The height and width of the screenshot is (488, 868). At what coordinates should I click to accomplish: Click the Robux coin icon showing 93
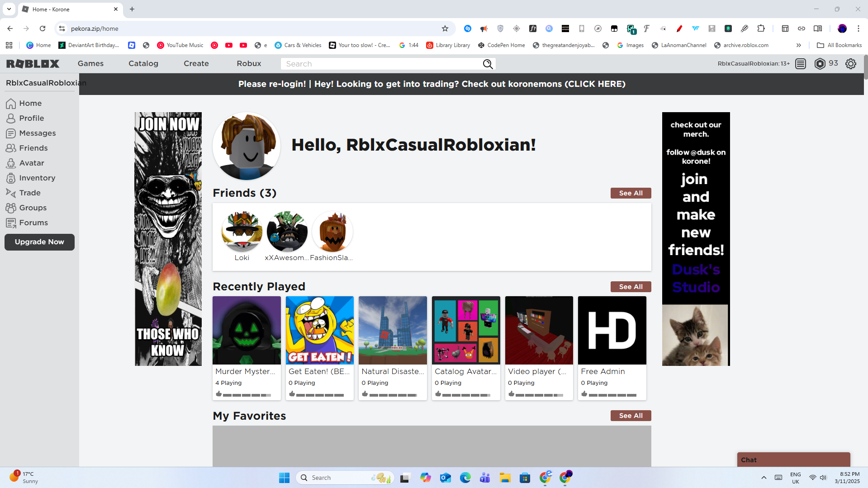click(820, 64)
